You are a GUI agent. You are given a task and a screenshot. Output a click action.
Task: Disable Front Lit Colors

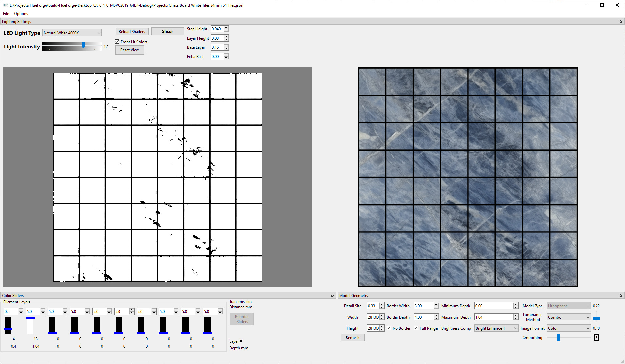pos(117,41)
